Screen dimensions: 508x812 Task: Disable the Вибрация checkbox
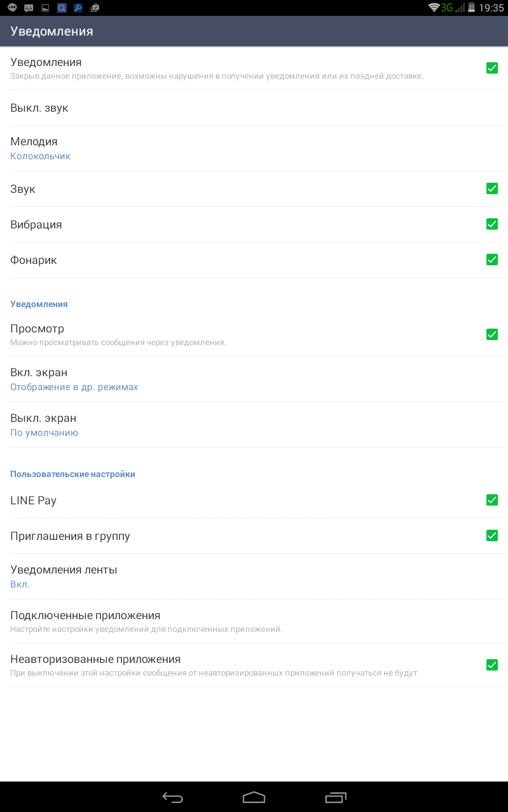492,224
